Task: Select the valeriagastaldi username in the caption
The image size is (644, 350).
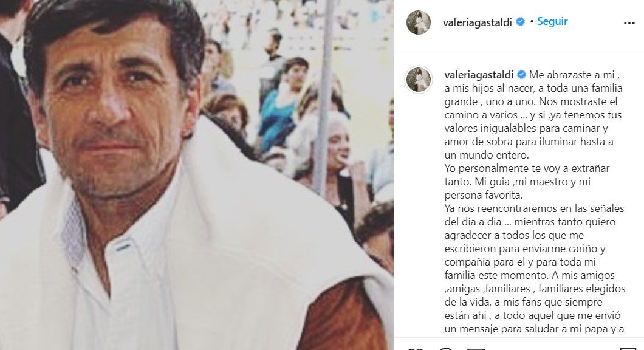Action: [x=479, y=75]
